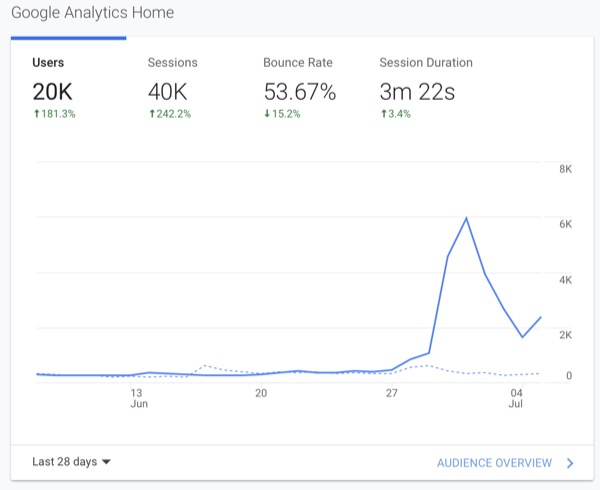Click the 6K y-axis label
The image size is (600, 490).
[566, 224]
